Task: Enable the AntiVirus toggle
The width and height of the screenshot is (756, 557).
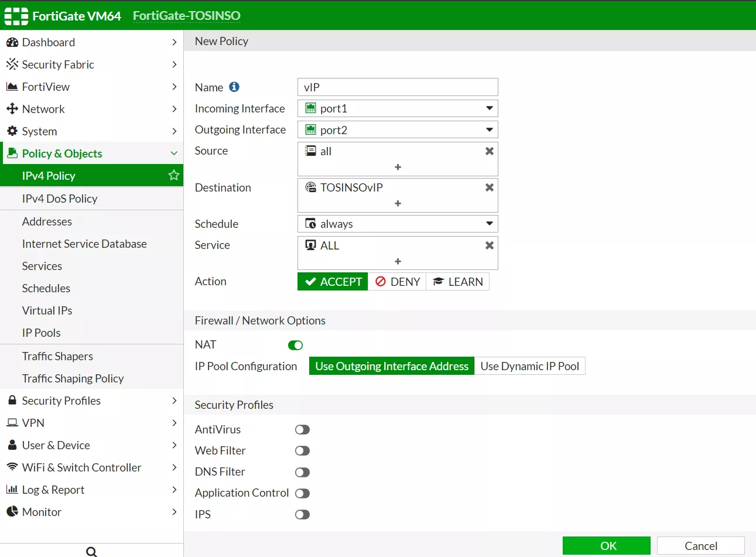Action: 302,430
